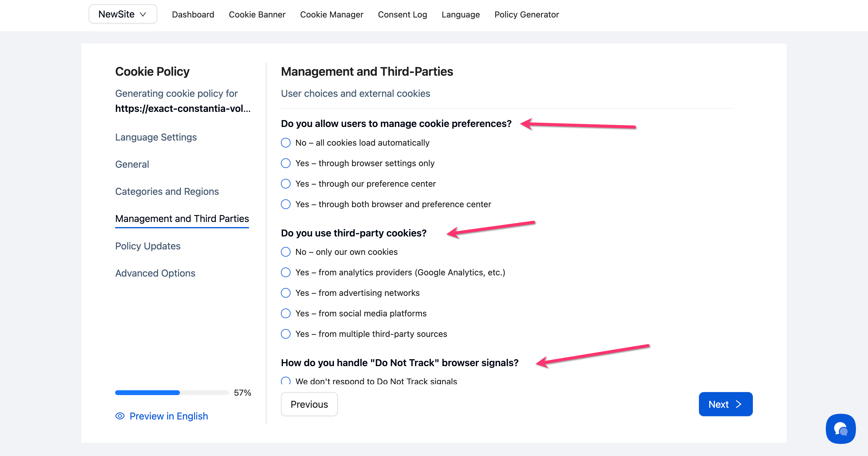The height and width of the screenshot is (456, 868).
Task: Select "Yes – through browser settings only"
Action: [286, 163]
